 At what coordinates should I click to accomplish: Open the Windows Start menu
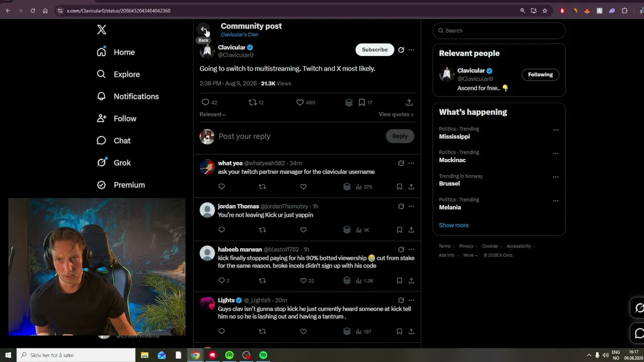pos(8,355)
